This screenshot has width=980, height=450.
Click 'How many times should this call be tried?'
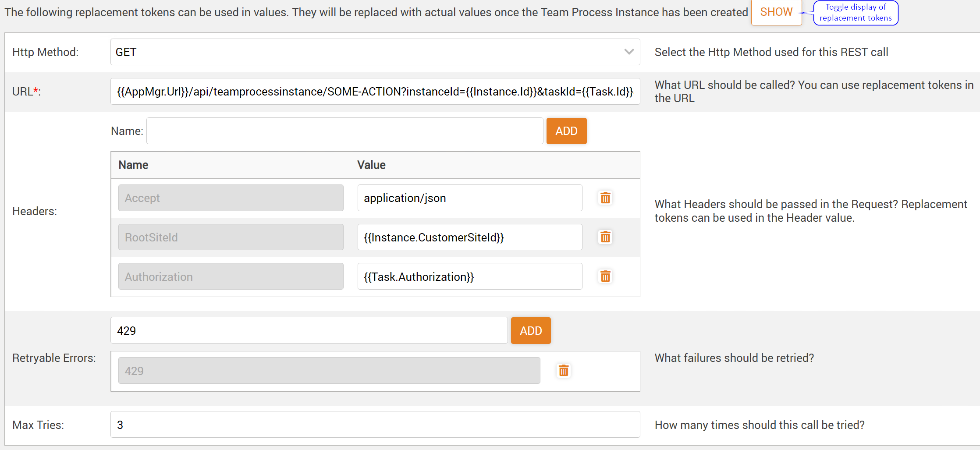(760, 425)
